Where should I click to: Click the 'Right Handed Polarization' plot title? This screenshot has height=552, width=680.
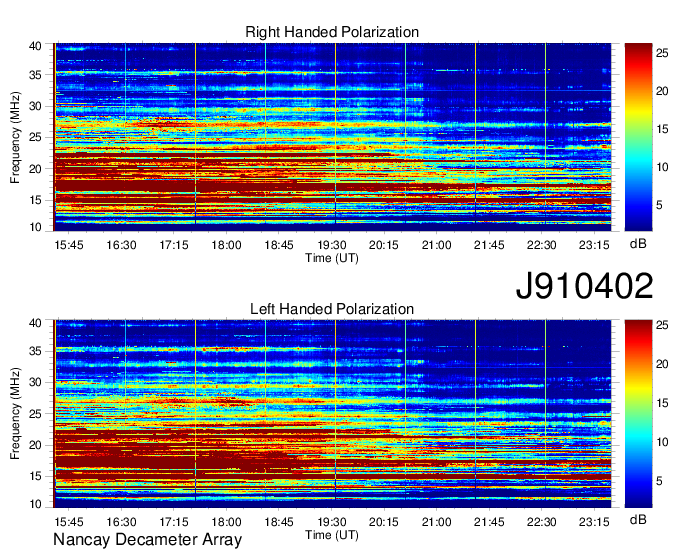pyautogui.click(x=332, y=32)
